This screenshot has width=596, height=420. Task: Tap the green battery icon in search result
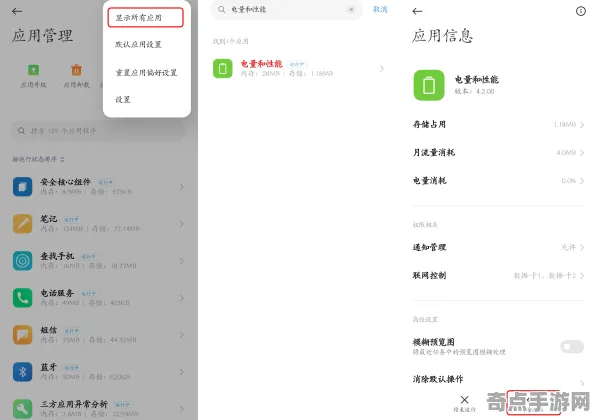(x=223, y=68)
